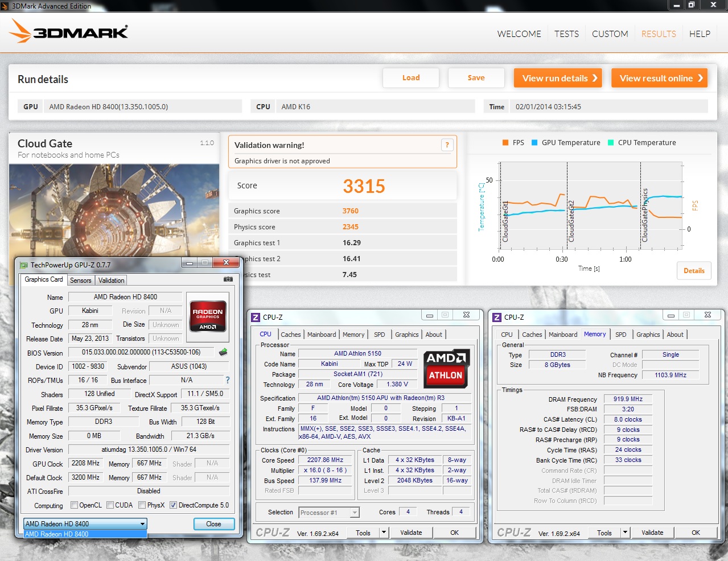This screenshot has width=728, height=561.
Task: Click the Close button in GPU-Z
Action: (x=213, y=524)
